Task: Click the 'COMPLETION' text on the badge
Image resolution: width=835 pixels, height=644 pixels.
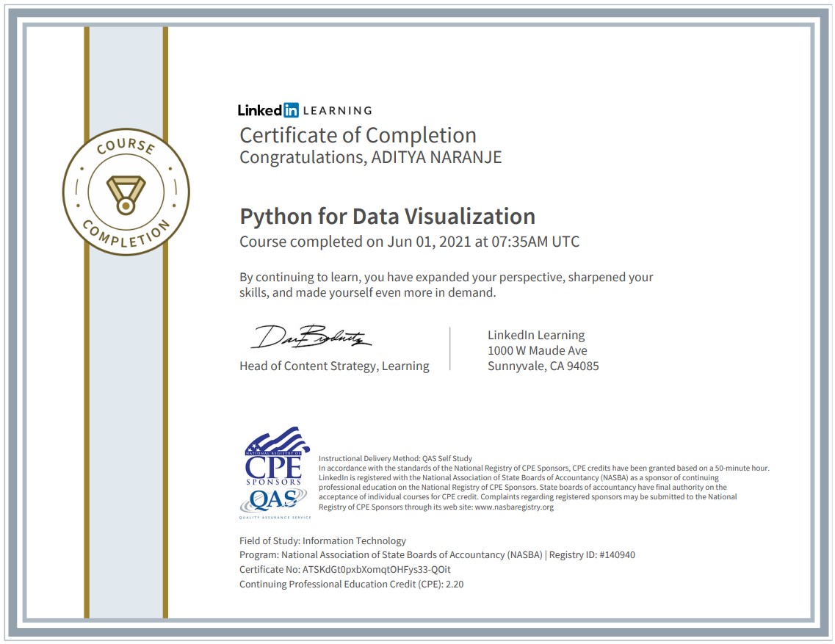Action: (126, 236)
